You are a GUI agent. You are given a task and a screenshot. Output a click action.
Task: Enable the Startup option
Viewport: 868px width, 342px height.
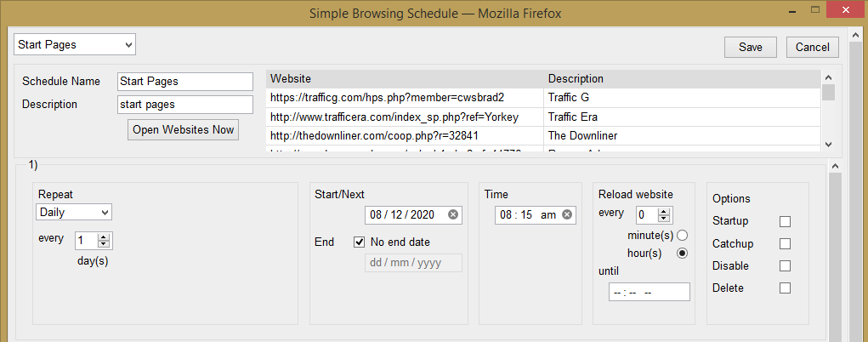pos(785,222)
